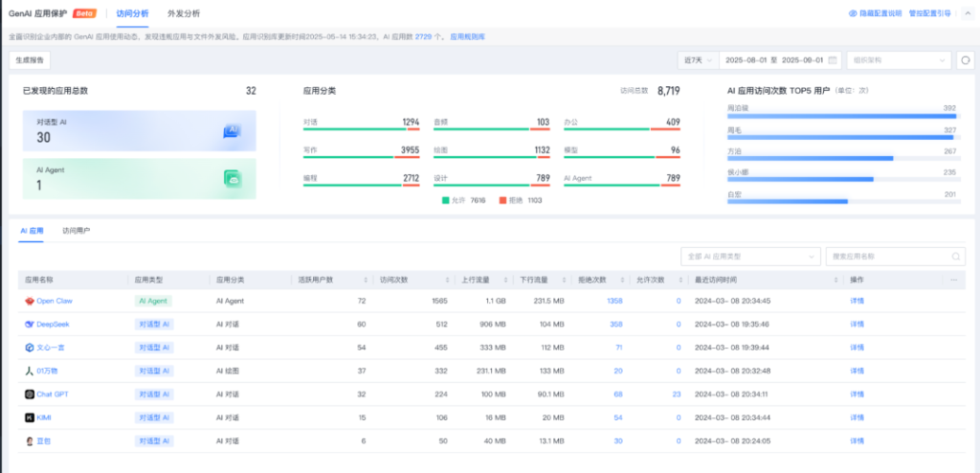980x473 pixels.
Task: Select the 访问用户 tab
Action: [x=77, y=231]
